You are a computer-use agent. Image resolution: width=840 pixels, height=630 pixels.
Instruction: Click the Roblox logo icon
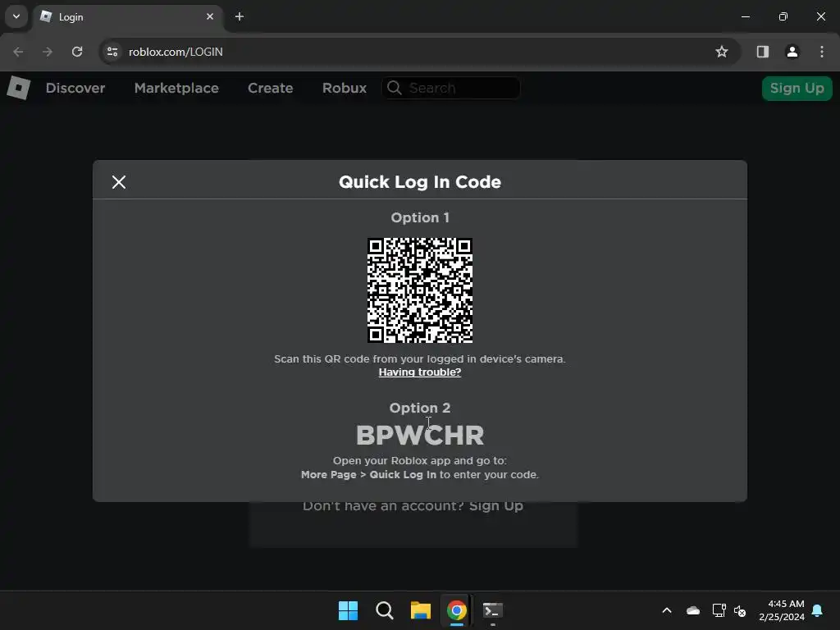19,87
